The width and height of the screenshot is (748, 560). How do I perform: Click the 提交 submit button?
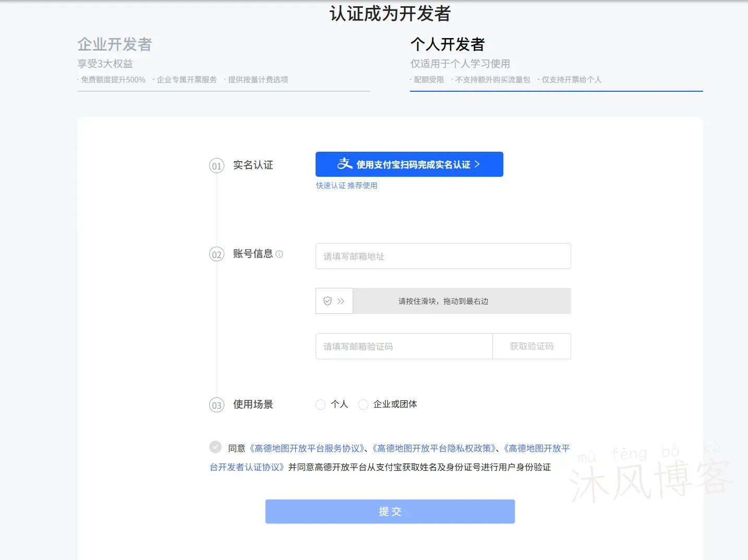tap(390, 512)
